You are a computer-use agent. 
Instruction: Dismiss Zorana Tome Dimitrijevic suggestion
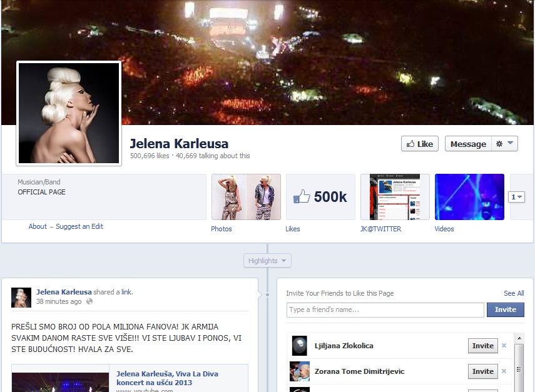(504, 371)
